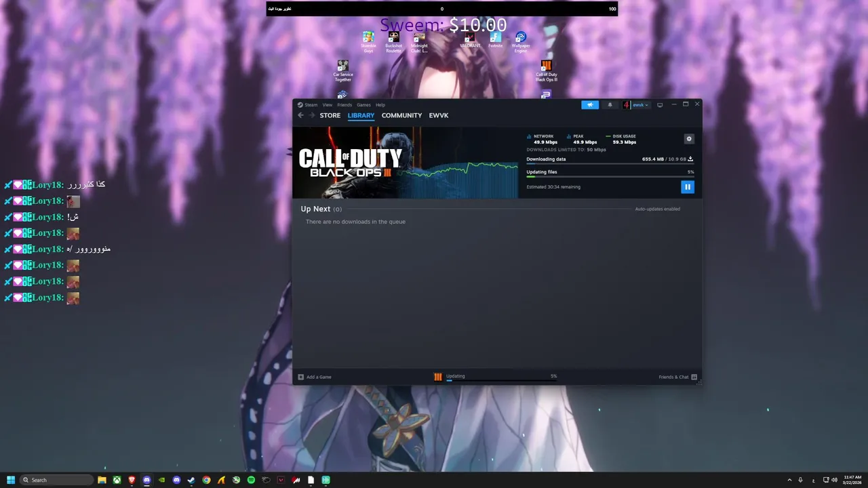Open the LIBRARY tab
Image resolution: width=868 pixels, height=488 pixels.
click(x=361, y=115)
